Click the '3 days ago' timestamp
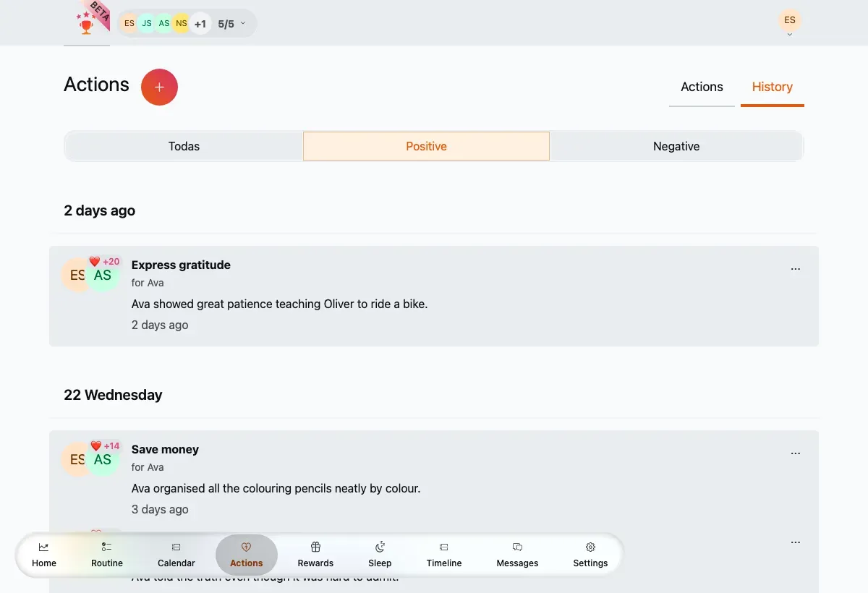Image resolution: width=868 pixels, height=593 pixels. [x=160, y=509]
